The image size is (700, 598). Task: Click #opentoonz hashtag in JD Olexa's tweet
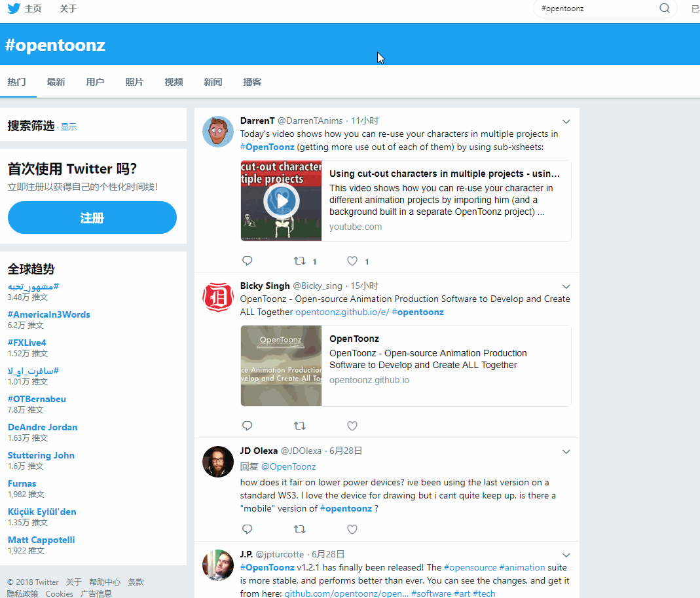click(x=346, y=508)
